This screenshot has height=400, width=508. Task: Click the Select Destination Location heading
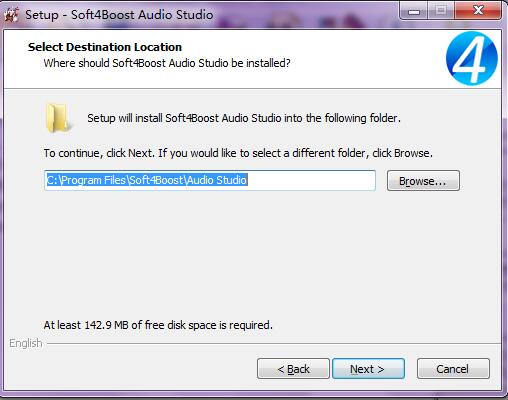tap(105, 47)
